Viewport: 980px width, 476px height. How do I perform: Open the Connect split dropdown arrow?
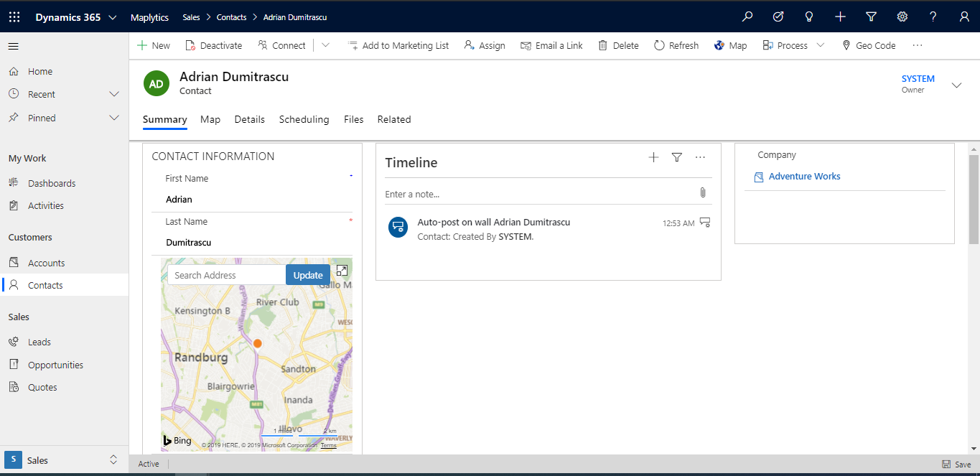click(x=325, y=45)
